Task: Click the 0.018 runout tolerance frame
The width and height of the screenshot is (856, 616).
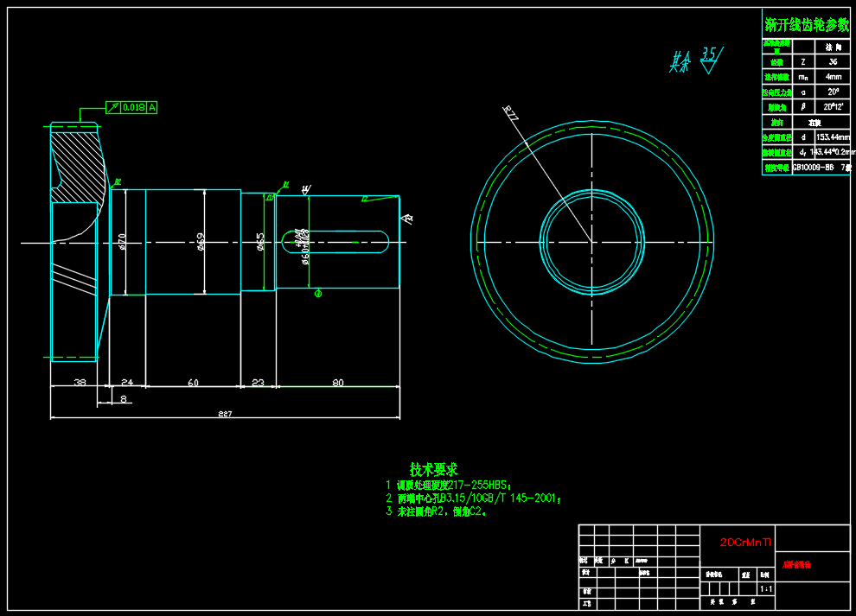Action: [x=131, y=107]
